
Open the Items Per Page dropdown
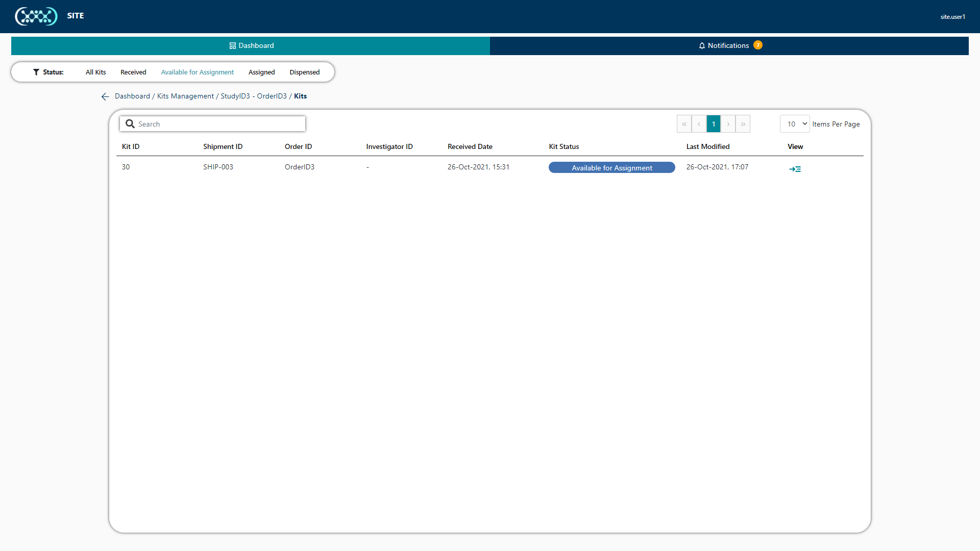[794, 123]
